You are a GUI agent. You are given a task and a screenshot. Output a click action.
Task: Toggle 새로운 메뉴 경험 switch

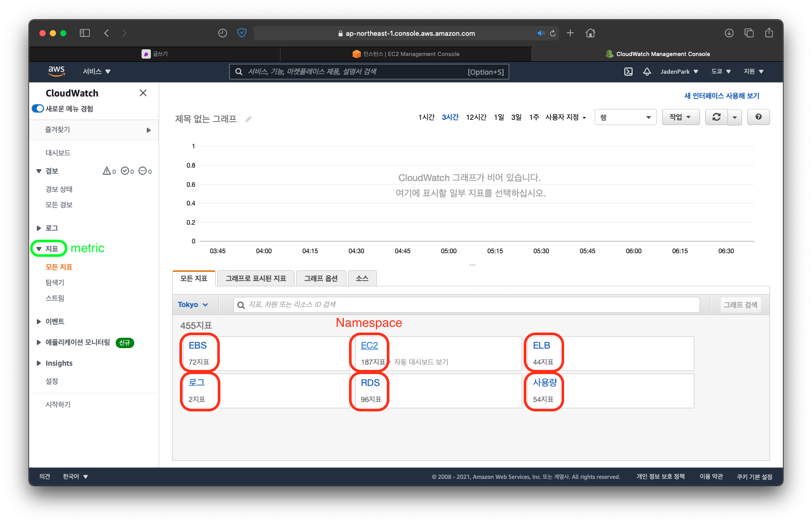[x=38, y=108]
